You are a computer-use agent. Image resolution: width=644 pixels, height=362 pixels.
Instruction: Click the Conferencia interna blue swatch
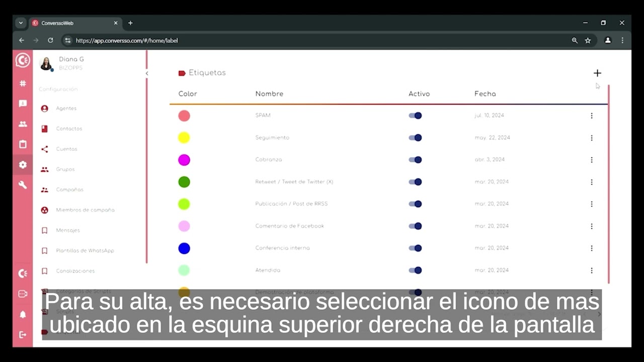184,248
